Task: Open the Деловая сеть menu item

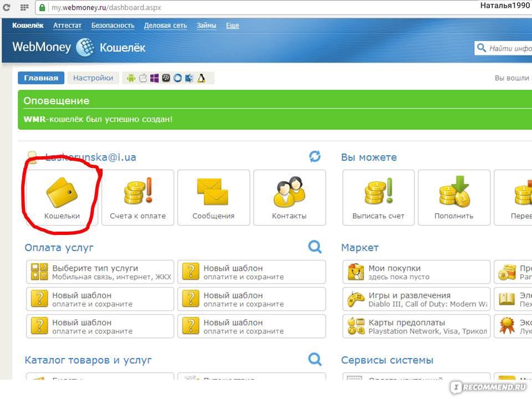Action: click(x=166, y=25)
